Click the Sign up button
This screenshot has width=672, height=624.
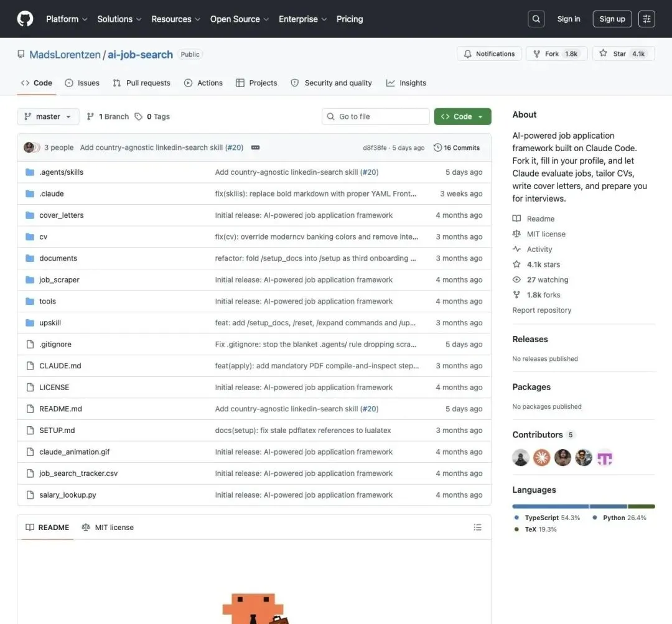pos(612,19)
